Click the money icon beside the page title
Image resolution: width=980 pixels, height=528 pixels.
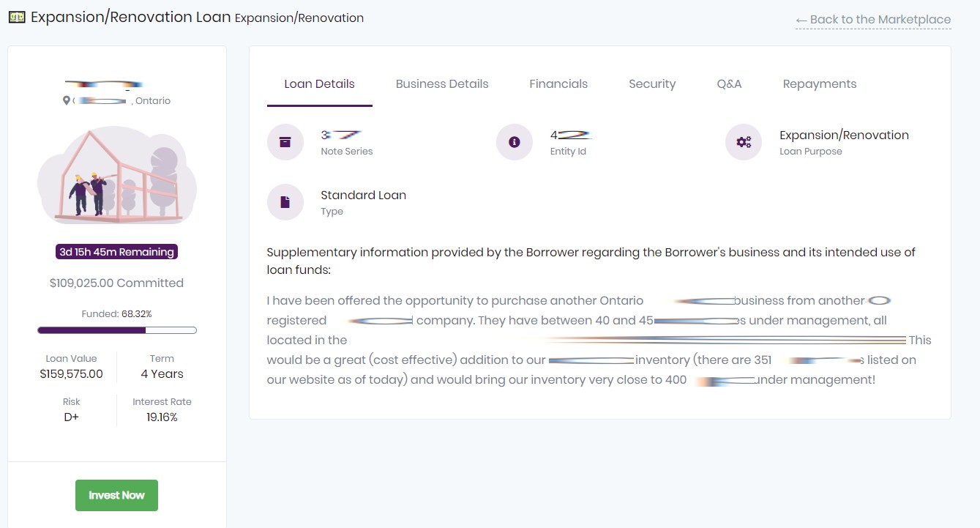(x=17, y=17)
